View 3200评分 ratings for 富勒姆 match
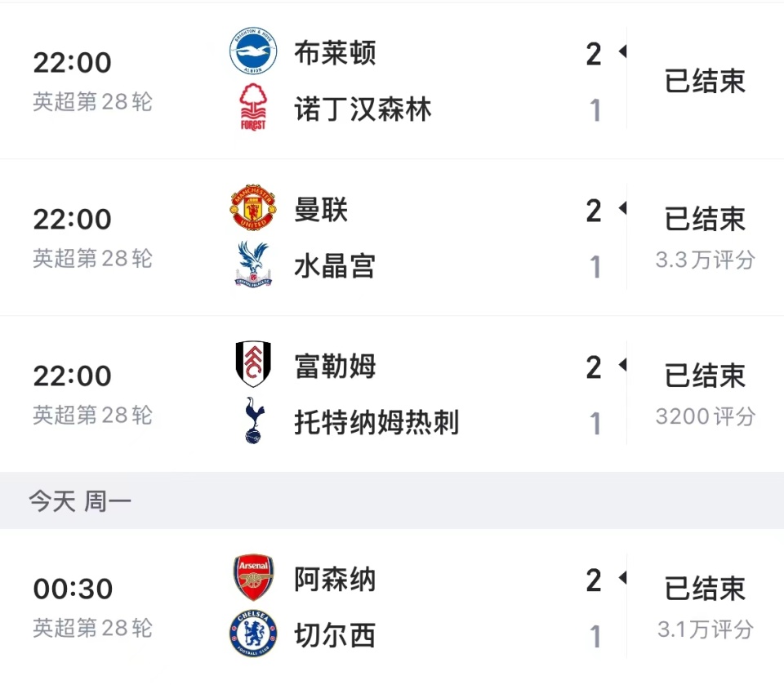This screenshot has height=685, width=784. tap(705, 416)
